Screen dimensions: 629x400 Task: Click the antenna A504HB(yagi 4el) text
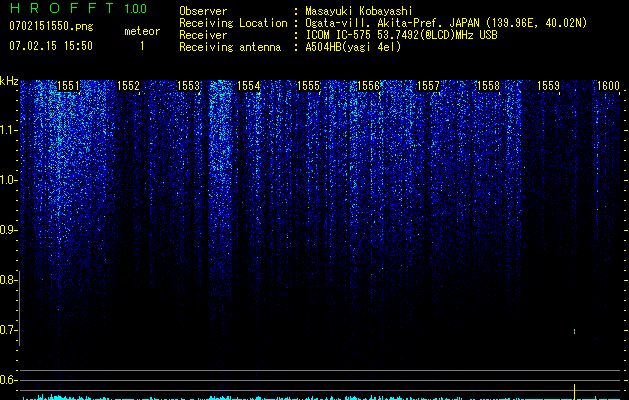coord(353,47)
